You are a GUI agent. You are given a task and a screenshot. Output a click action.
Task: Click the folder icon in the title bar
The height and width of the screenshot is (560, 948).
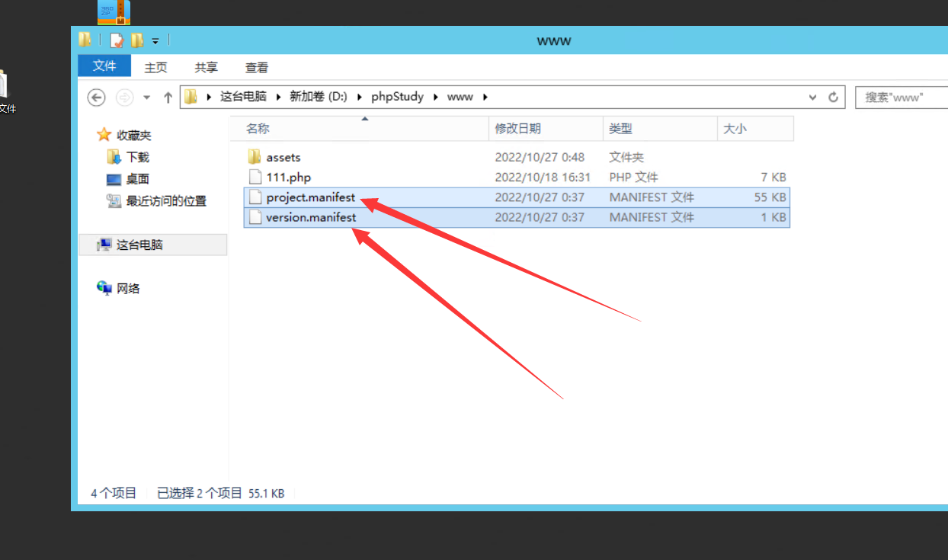point(85,40)
